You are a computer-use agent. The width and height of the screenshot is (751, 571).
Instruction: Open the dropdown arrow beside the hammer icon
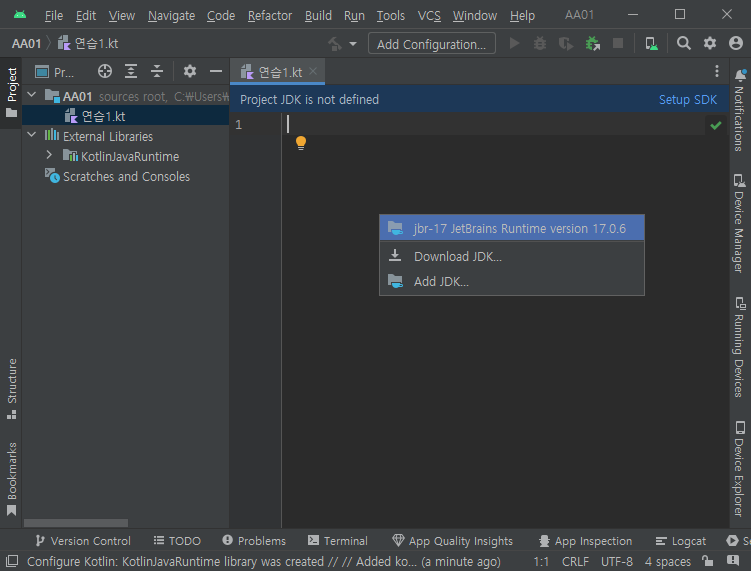tap(353, 44)
